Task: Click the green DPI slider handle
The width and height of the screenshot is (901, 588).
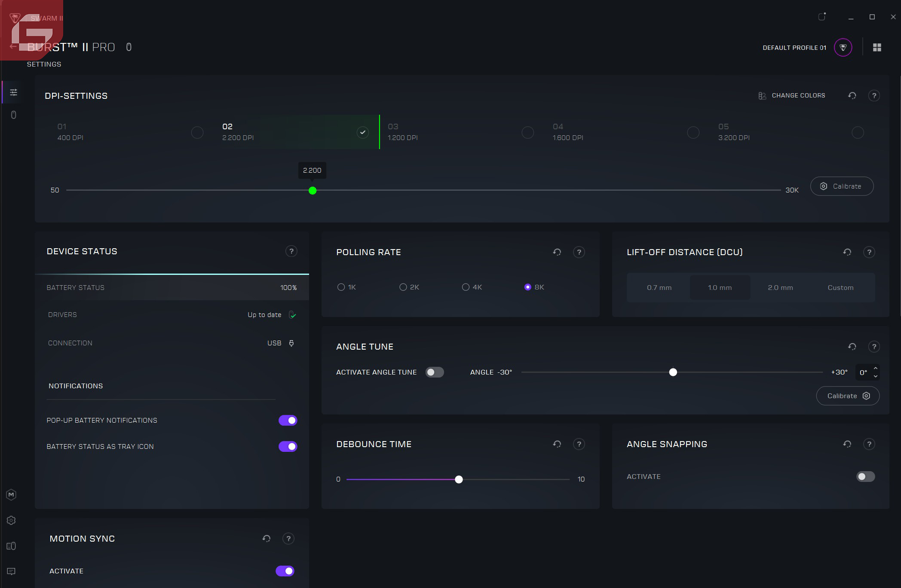Action: point(313,191)
